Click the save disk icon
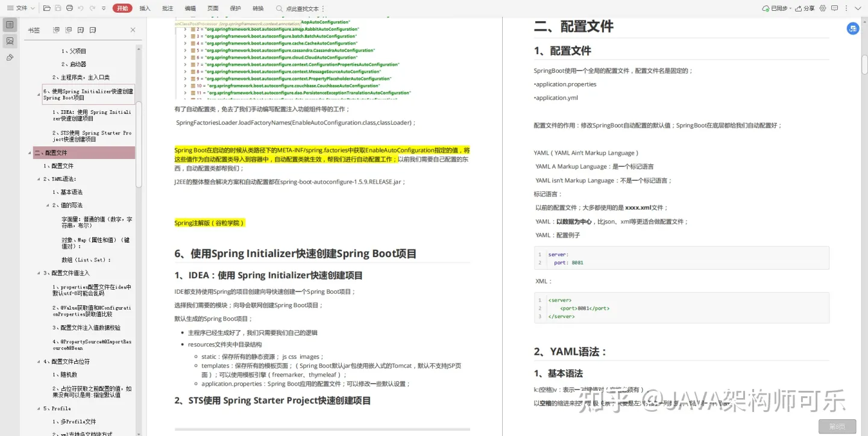Viewport: 868px width, 436px height. click(x=58, y=8)
